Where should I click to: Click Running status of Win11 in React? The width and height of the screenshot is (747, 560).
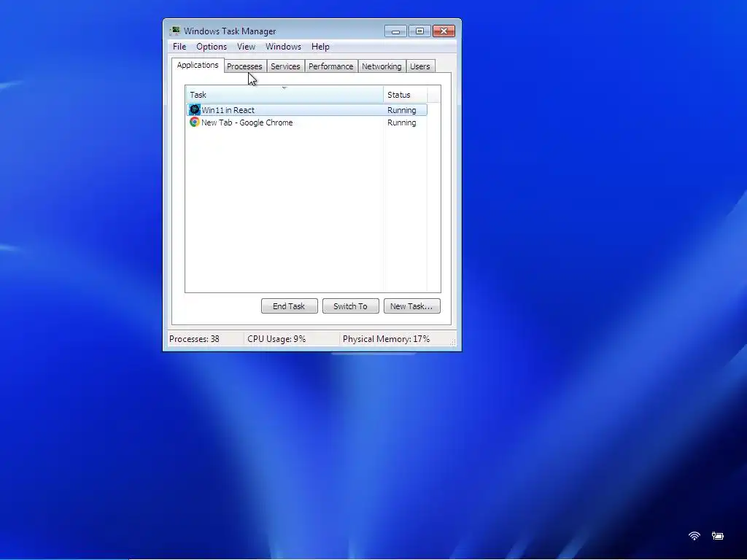point(402,110)
